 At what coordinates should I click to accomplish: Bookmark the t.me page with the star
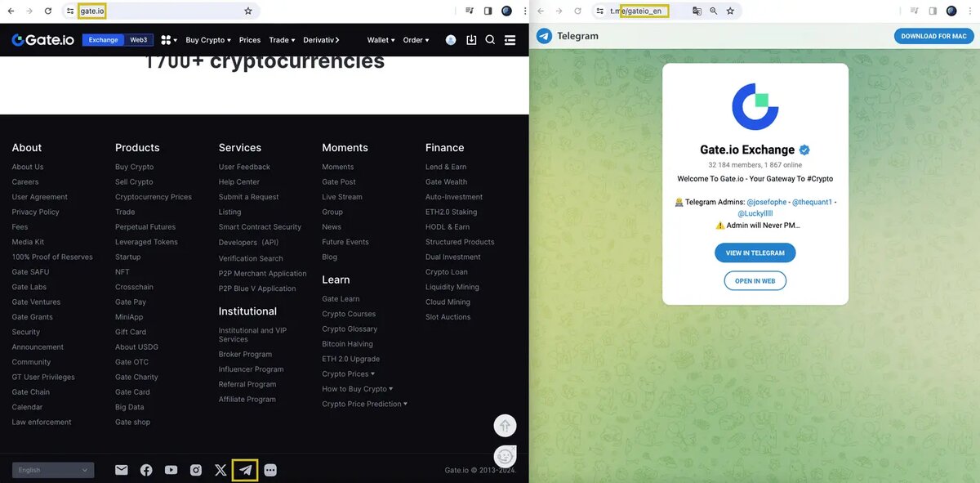730,11
